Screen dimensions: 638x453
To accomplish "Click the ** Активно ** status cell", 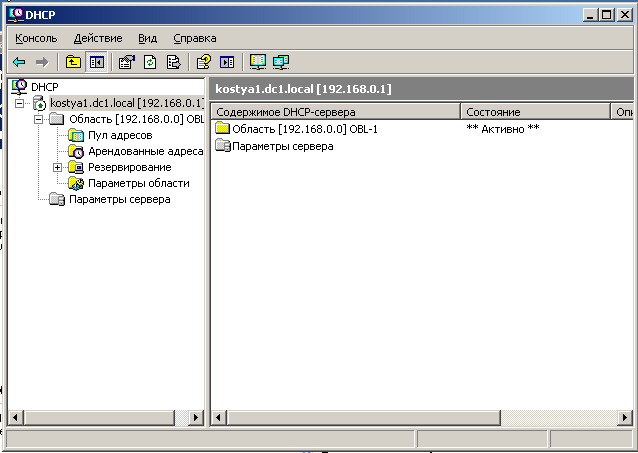I will pyautogui.click(x=503, y=129).
